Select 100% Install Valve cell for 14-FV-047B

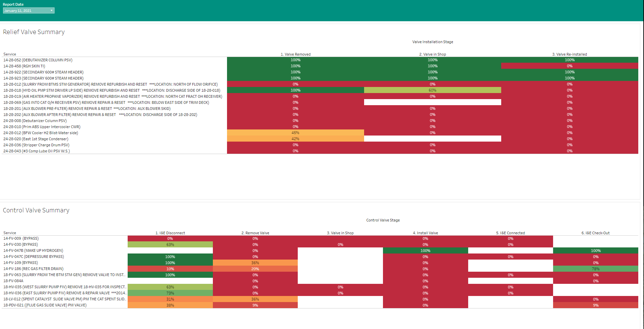(x=425, y=251)
